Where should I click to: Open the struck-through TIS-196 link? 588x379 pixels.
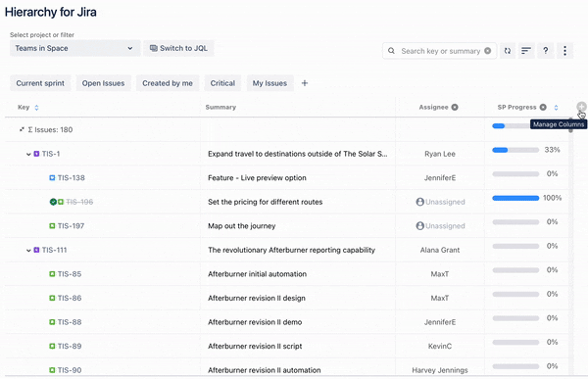tap(79, 202)
